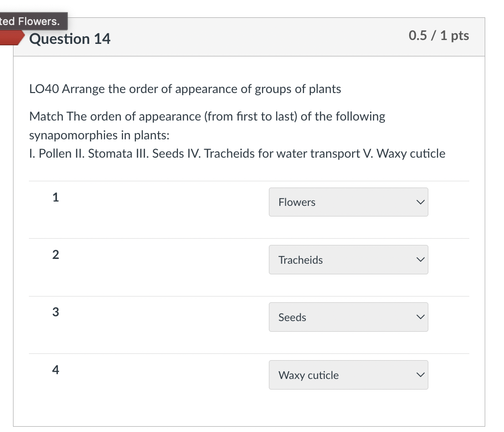The image size is (504, 432).
Task: Expand the dropdown showing Waxy cuticle
Action: 348,375
